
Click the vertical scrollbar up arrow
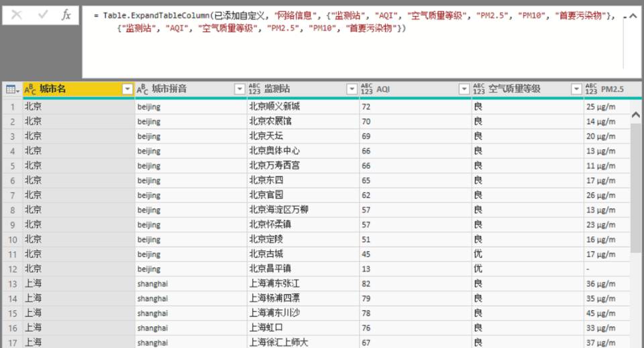(636, 115)
